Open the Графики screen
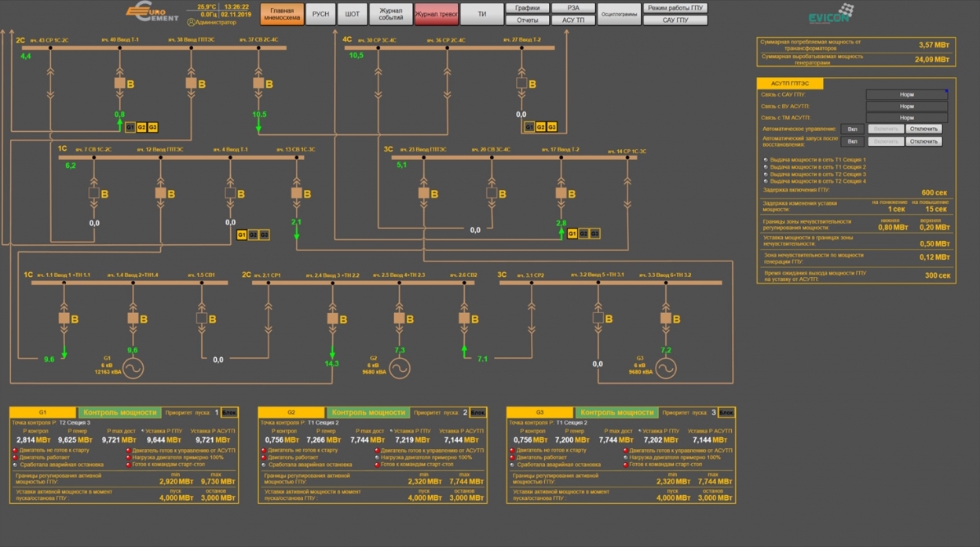The image size is (980, 547). (528, 8)
